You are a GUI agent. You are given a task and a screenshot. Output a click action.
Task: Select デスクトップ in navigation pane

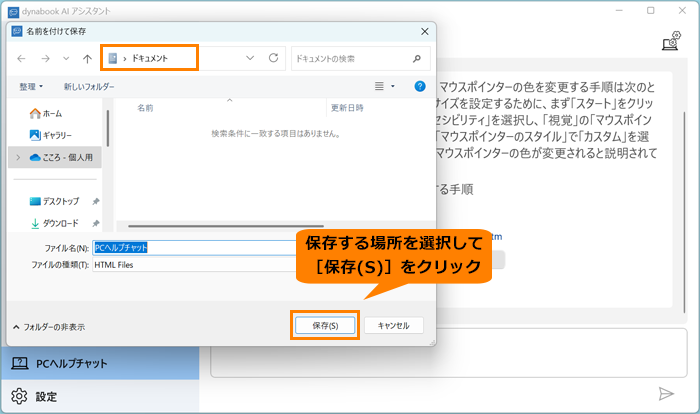coord(54,201)
